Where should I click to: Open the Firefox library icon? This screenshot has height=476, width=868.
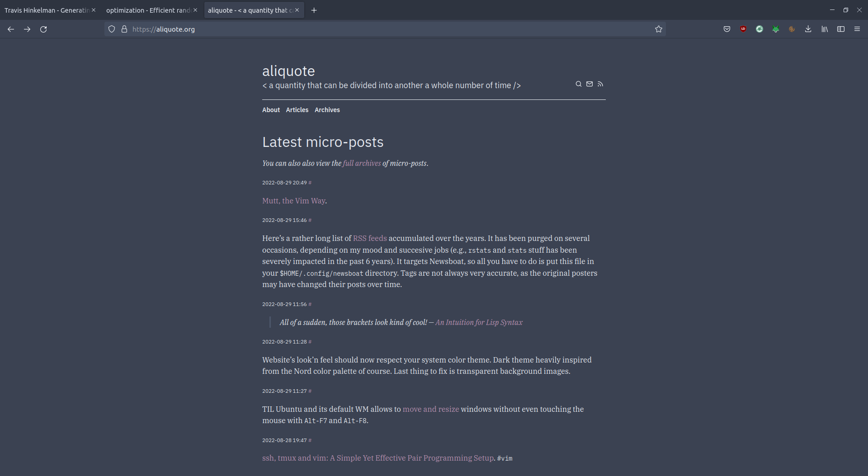(825, 29)
